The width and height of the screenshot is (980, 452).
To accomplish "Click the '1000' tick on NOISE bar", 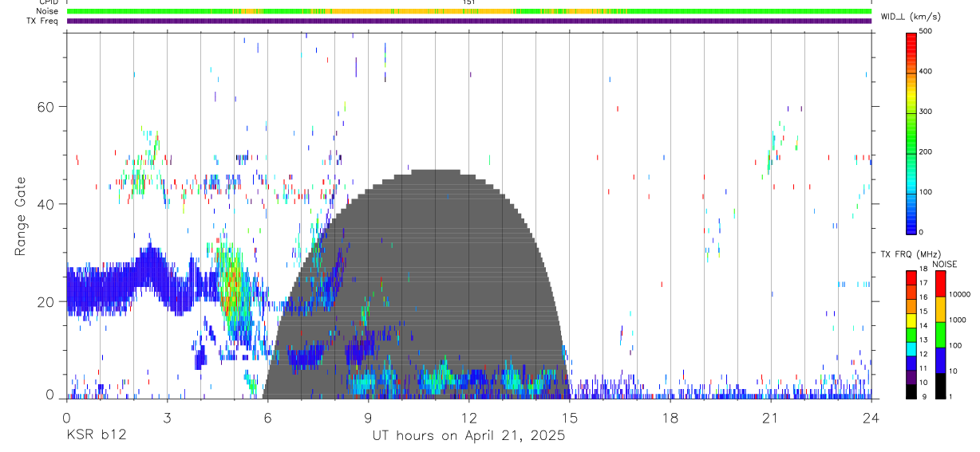I will pyautogui.click(x=957, y=320).
